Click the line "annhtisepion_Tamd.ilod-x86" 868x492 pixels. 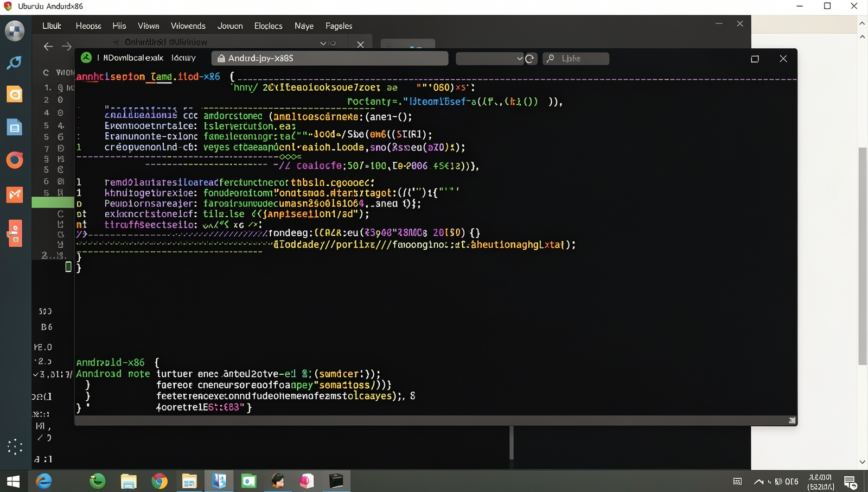click(x=148, y=77)
